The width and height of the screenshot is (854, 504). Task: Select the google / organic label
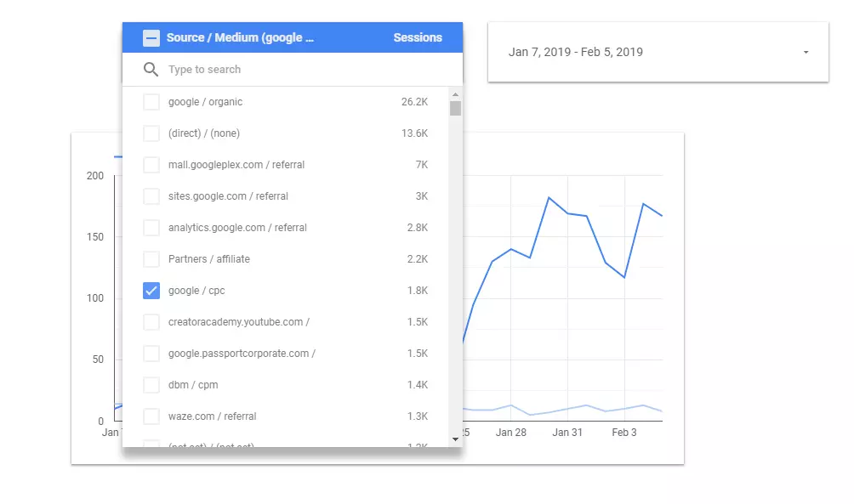pyautogui.click(x=205, y=102)
